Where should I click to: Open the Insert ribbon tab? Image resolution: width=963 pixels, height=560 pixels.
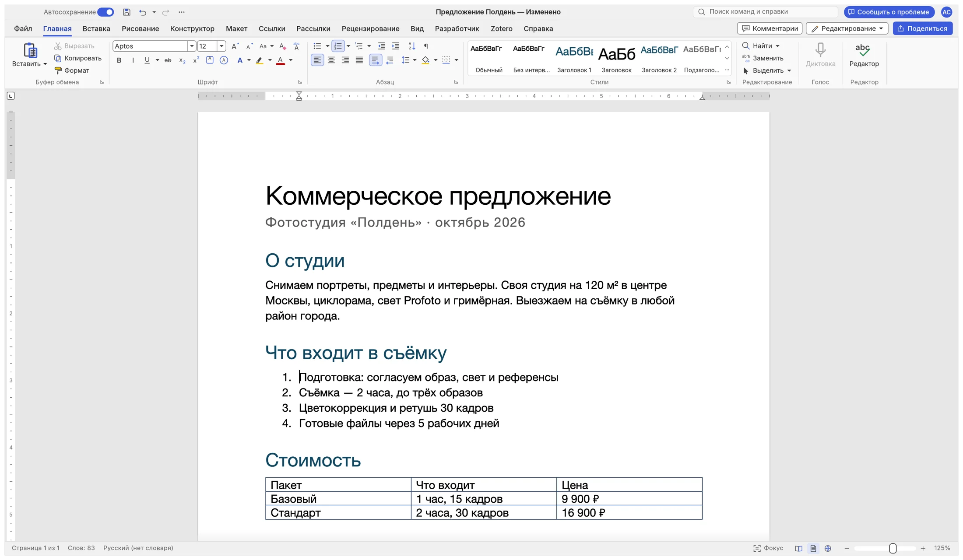coord(96,28)
